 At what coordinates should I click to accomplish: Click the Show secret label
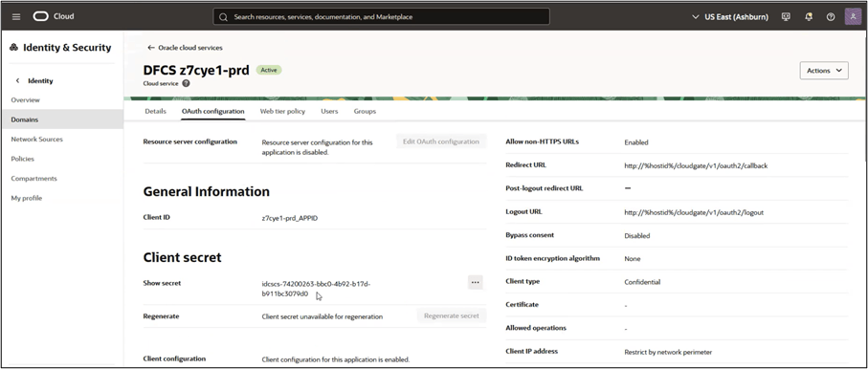point(162,283)
